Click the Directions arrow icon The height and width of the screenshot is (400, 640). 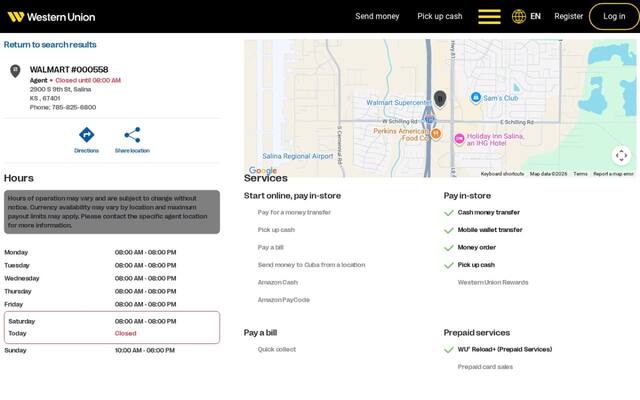click(x=87, y=135)
